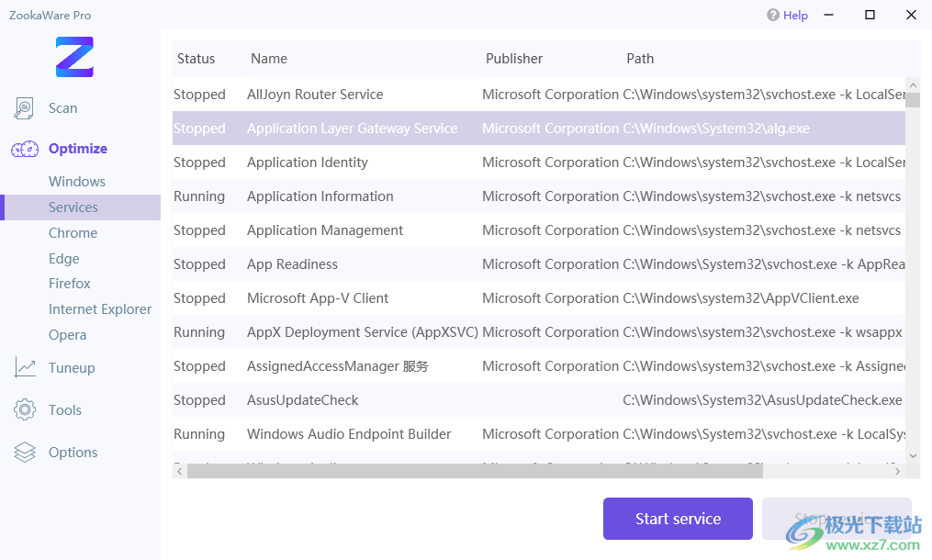This screenshot has width=932, height=560.
Task: Sort services by Status column header
Action: pos(196,59)
